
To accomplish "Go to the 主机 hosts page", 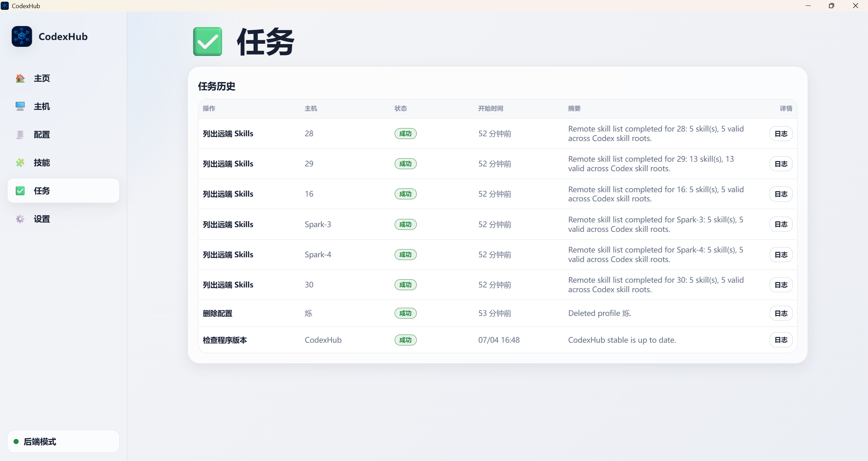I will 63,106.
